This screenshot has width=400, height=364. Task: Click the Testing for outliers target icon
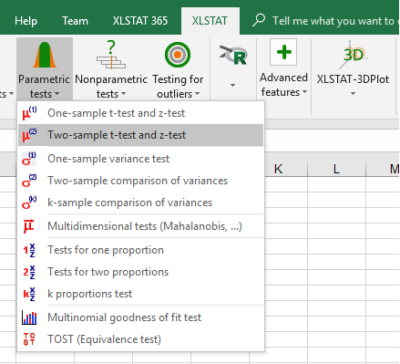(x=178, y=54)
